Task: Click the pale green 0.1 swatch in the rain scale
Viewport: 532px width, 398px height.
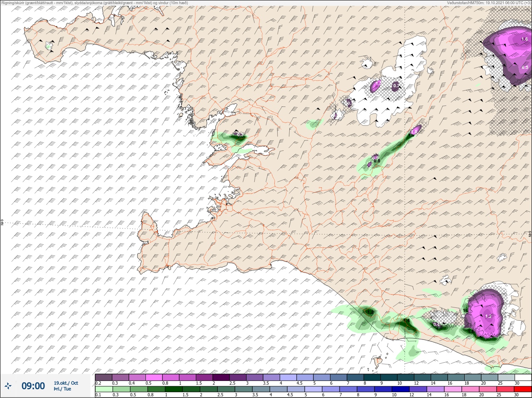Action: [103, 389]
